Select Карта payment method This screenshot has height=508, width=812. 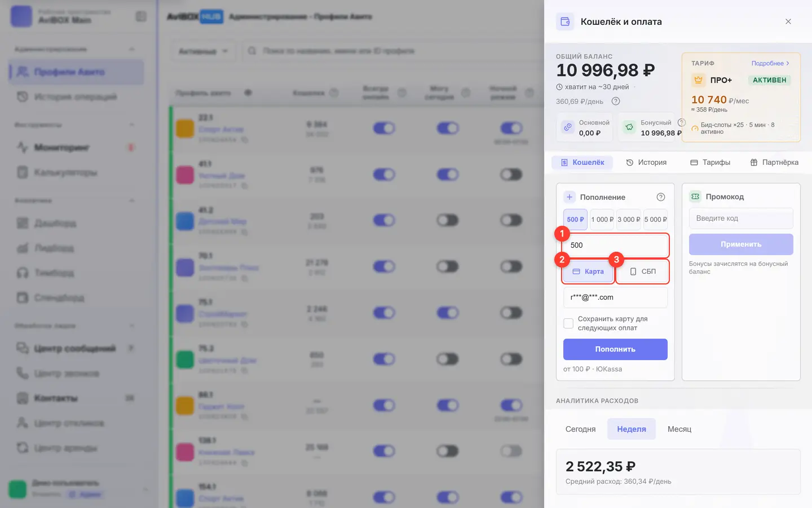(x=588, y=271)
